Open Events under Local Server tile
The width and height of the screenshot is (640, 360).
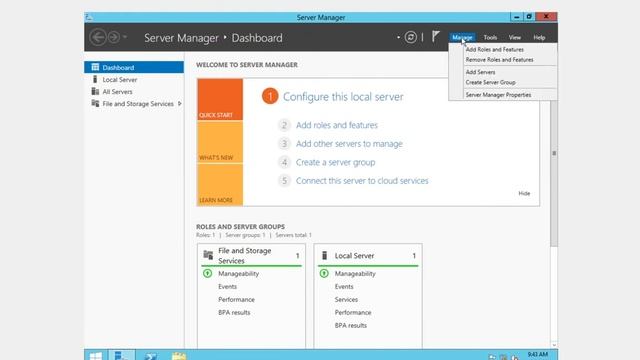tap(344, 287)
